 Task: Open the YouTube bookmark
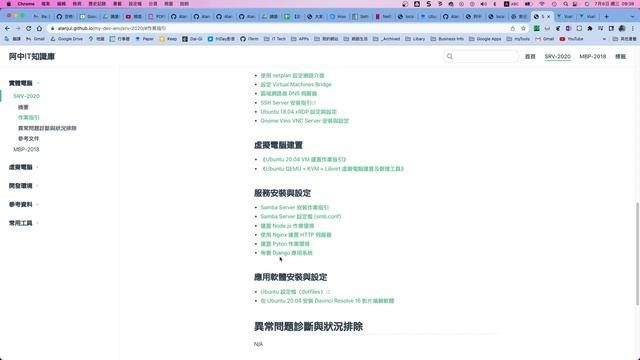point(571,39)
